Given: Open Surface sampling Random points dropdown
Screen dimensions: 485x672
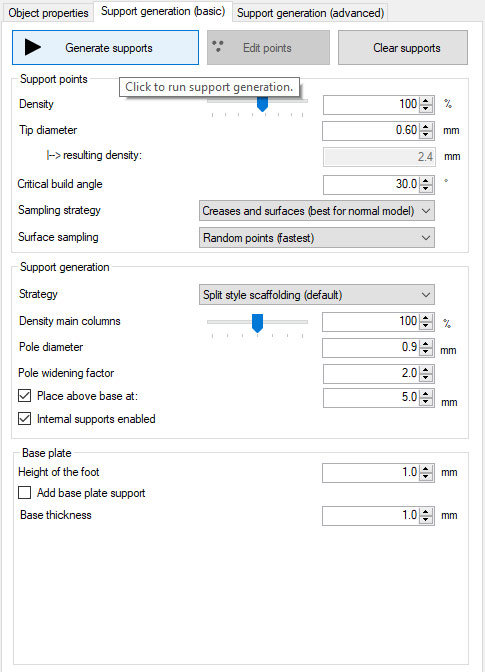Looking at the screenshot, I should coord(317,238).
